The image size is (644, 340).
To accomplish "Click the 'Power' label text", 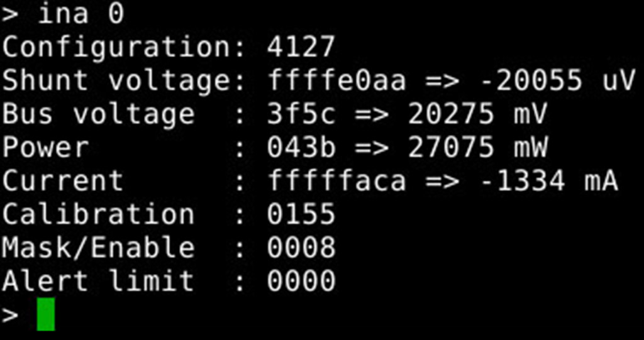I will (x=45, y=148).
